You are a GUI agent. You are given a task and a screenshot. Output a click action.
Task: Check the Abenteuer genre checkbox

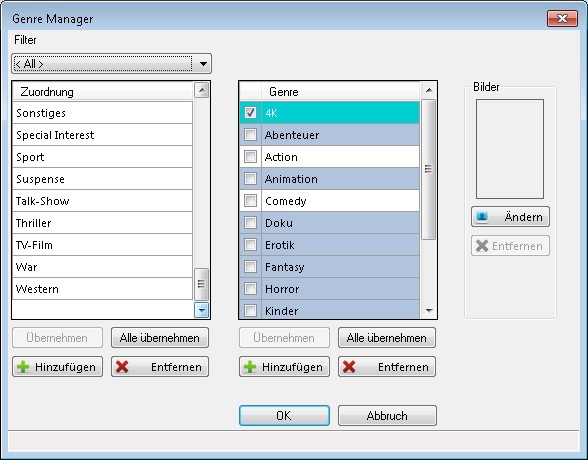click(250, 135)
